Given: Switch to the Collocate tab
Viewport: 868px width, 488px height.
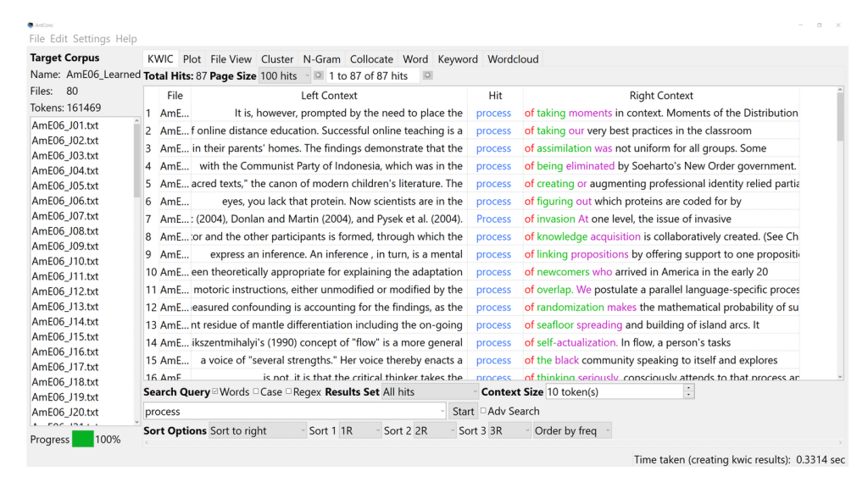Looking at the screenshot, I should (x=371, y=59).
